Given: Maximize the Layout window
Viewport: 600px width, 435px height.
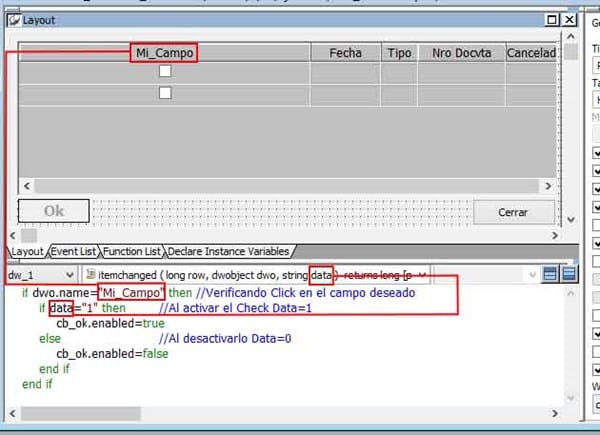Looking at the screenshot, I should [x=552, y=20].
